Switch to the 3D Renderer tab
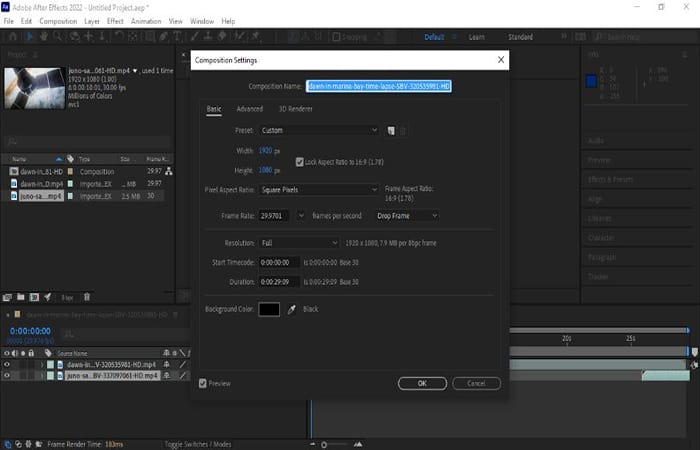The height and width of the screenshot is (450, 700). 296,109
